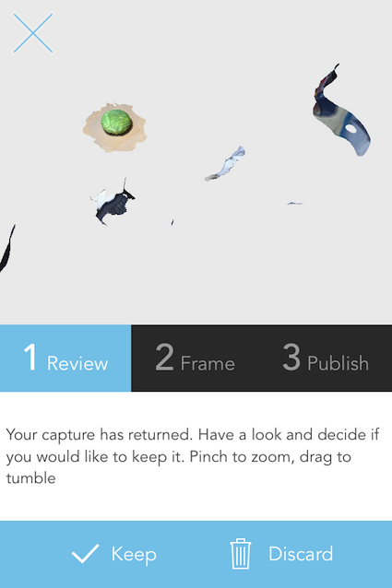Select the 1 Review step tab

65,359
